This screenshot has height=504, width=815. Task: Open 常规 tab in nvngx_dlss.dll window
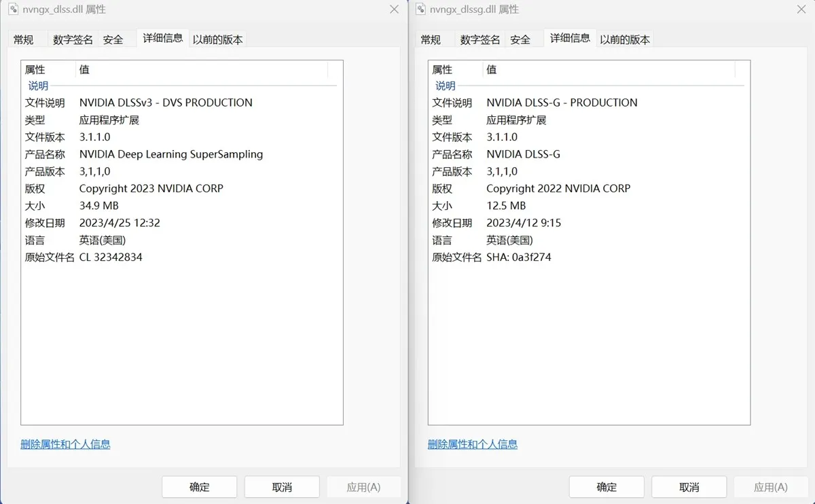pyautogui.click(x=24, y=39)
